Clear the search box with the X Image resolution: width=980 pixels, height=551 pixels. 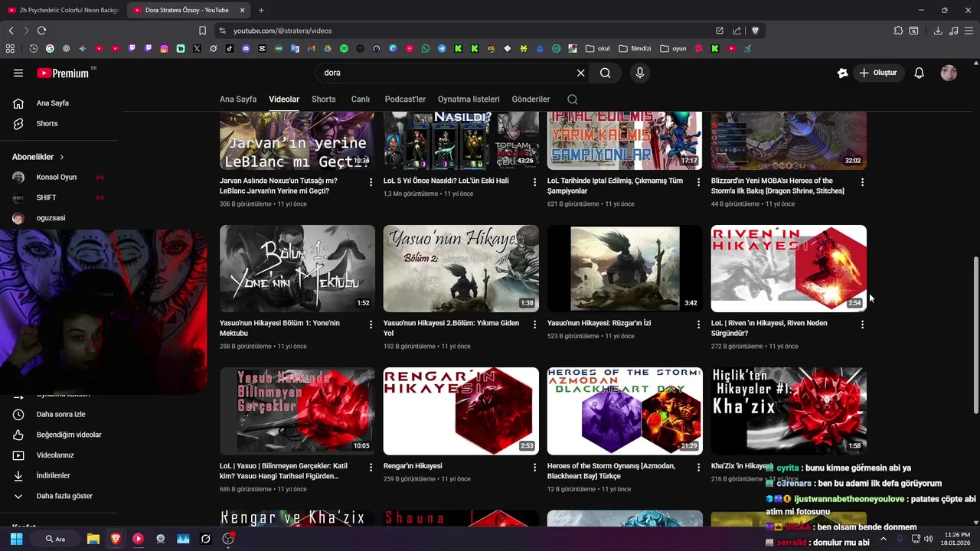click(580, 73)
